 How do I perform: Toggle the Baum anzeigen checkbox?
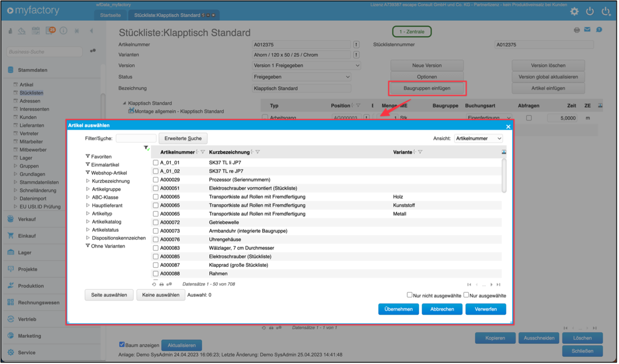coord(122,344)
